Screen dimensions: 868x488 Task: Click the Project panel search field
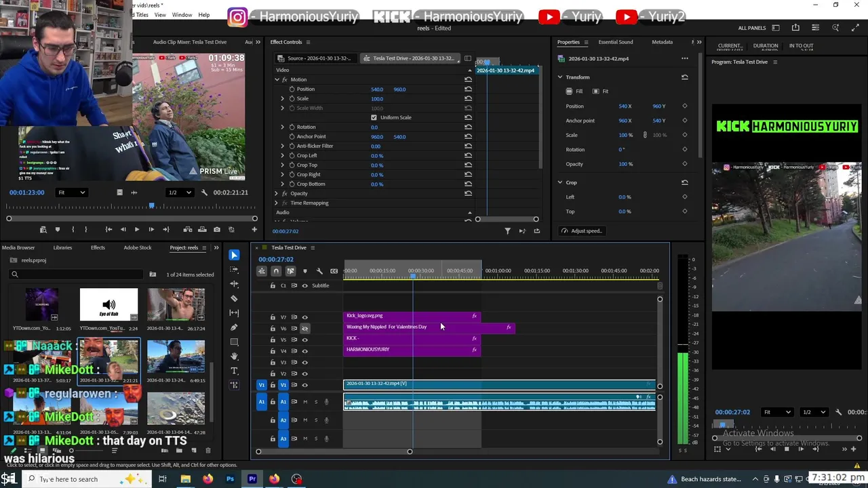(x=77, y=274)
